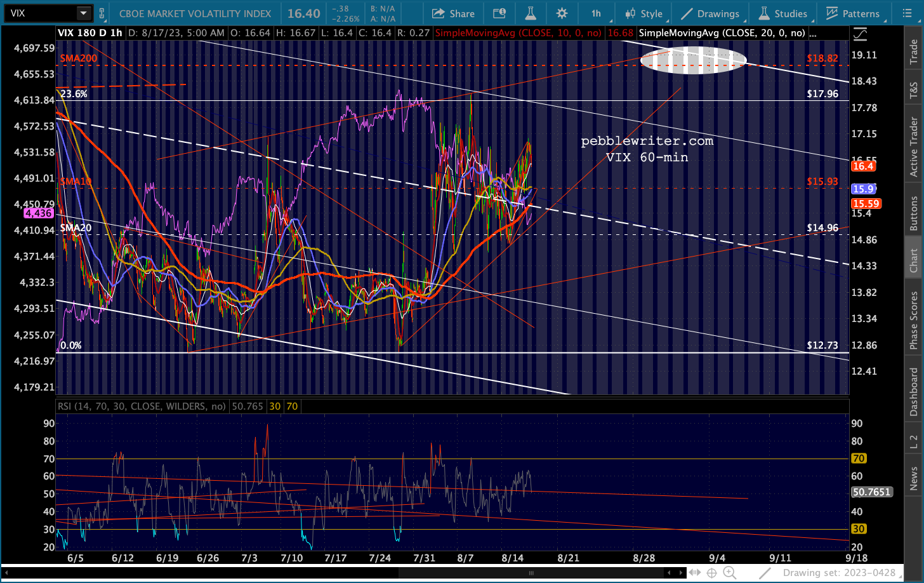Open the Style menu
The image size is (924, 583).
tap(643, 13)
